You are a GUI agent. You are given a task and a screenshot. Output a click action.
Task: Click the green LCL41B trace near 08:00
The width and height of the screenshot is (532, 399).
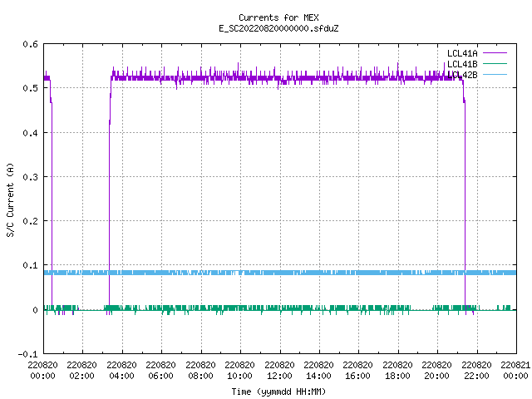point(201,308)
